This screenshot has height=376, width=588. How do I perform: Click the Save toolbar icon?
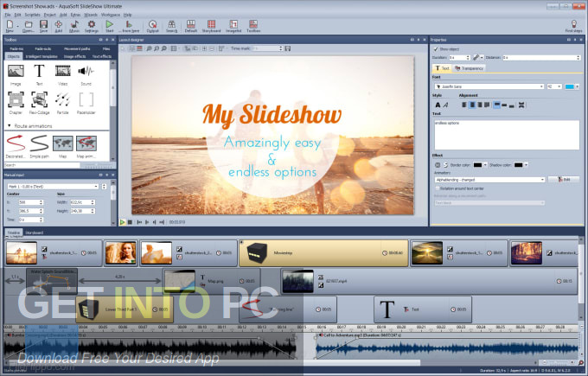pos(43,26)
